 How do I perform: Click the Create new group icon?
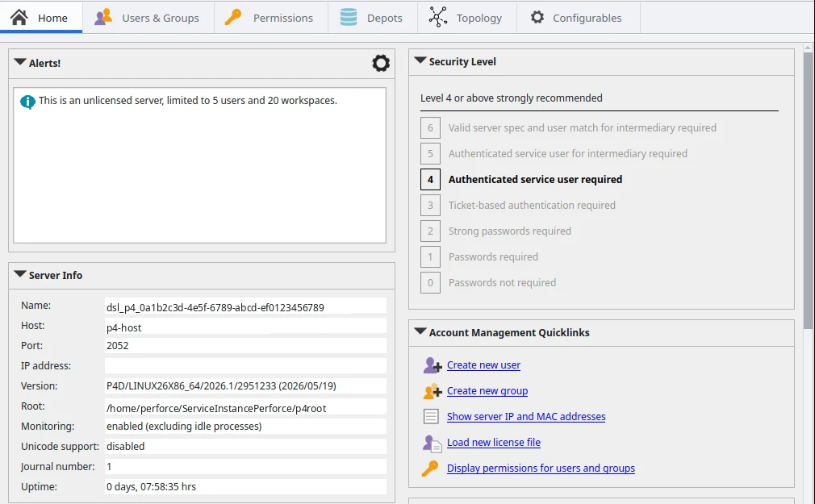tap(432, 391)
